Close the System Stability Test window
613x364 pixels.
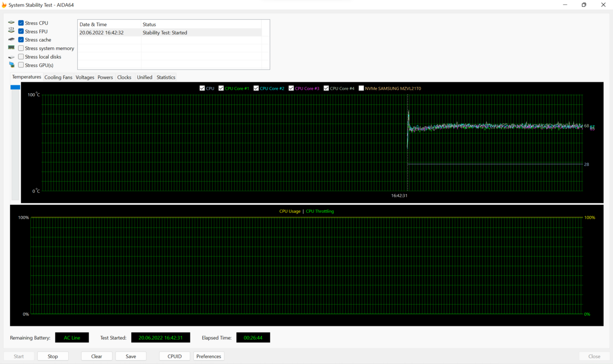point(603,5)
